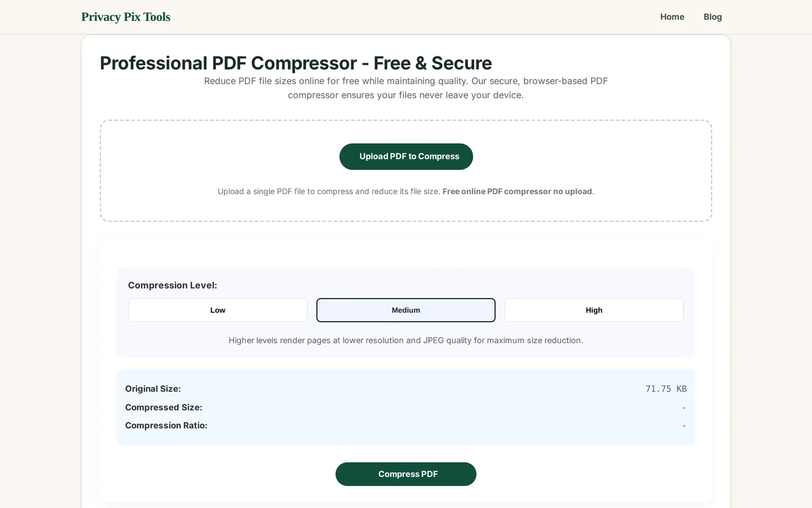Click bold text 'Free online PDF compressor no upload'

pyautogui.click(x=517, y=191)
